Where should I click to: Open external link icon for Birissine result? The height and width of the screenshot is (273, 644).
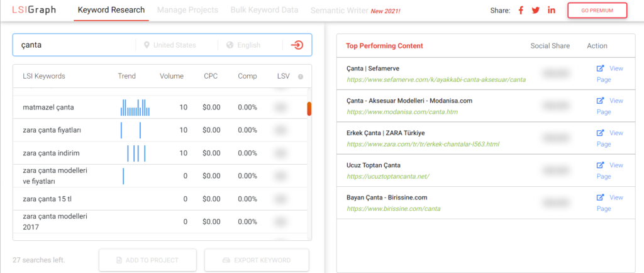pos(600,198)
